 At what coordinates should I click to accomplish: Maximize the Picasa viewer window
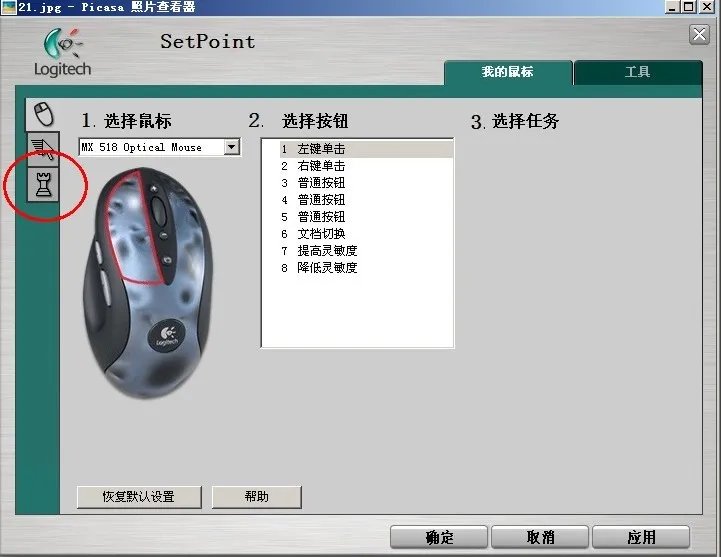point(689,7)
